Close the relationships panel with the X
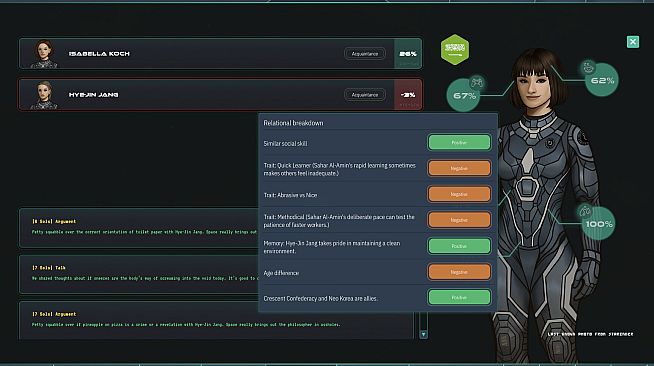This screenshot has height=366, width=654. (x=633, y=42)
